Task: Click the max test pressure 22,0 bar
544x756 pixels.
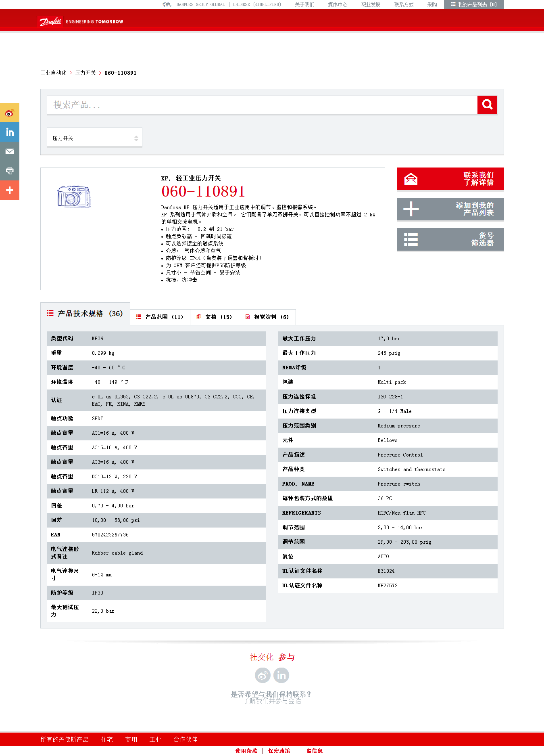Action: [103, 611]
